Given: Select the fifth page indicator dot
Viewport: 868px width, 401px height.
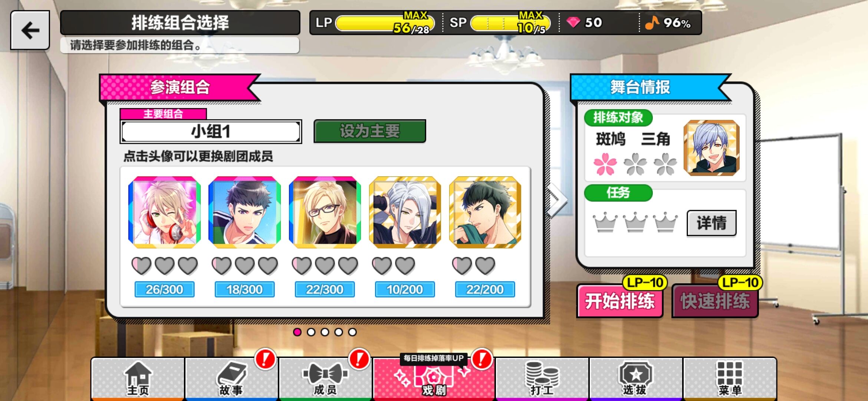Looking at the screenshot, I should tap(352, 332).
